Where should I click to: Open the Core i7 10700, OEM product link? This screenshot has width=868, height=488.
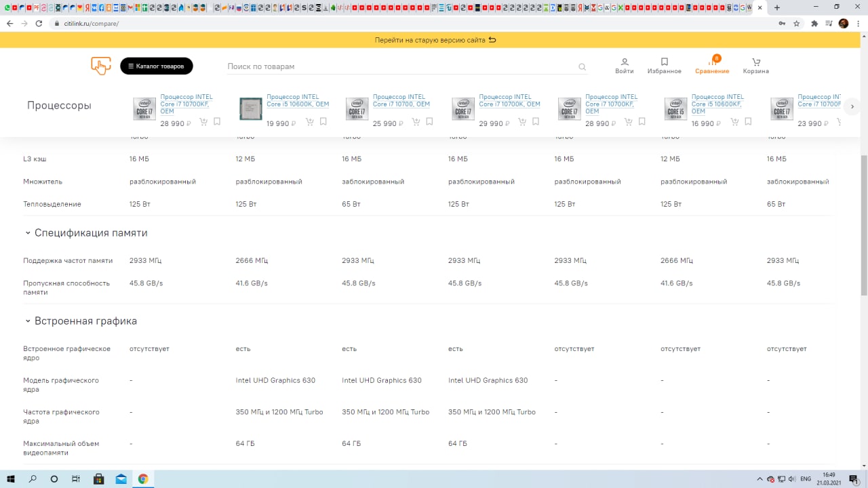[x=401, y=100]
